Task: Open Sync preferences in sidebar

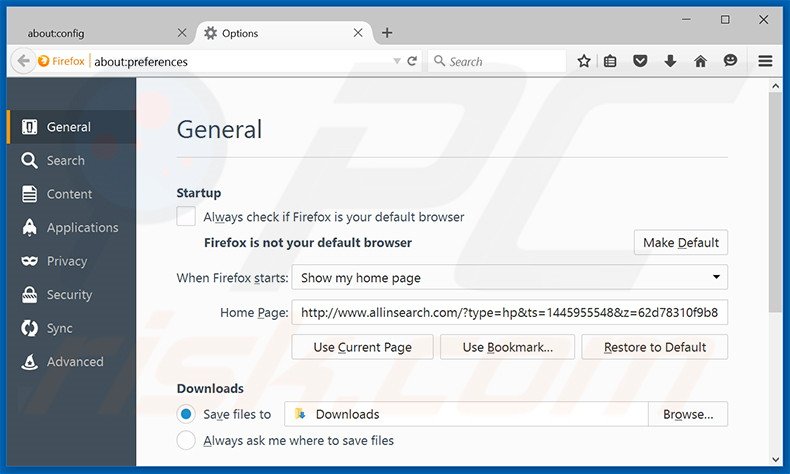Action: pyautogui.click(x=71, y=328)
